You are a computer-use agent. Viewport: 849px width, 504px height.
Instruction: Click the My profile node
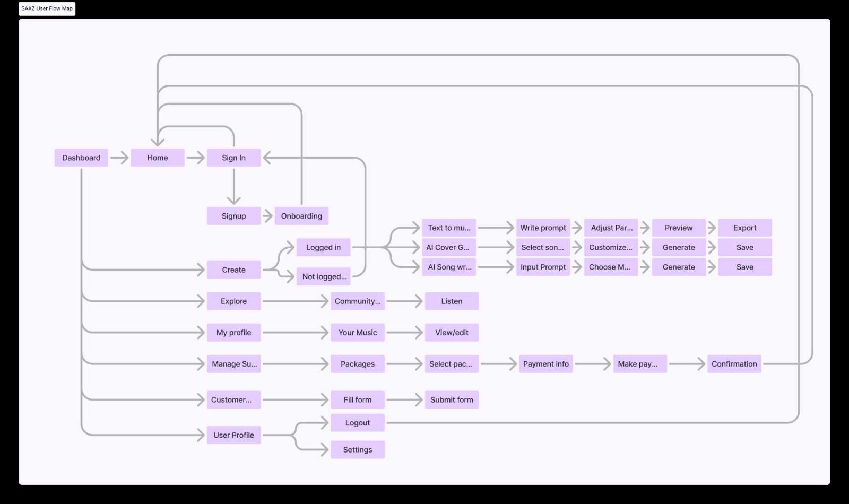[x=234, y=333]
